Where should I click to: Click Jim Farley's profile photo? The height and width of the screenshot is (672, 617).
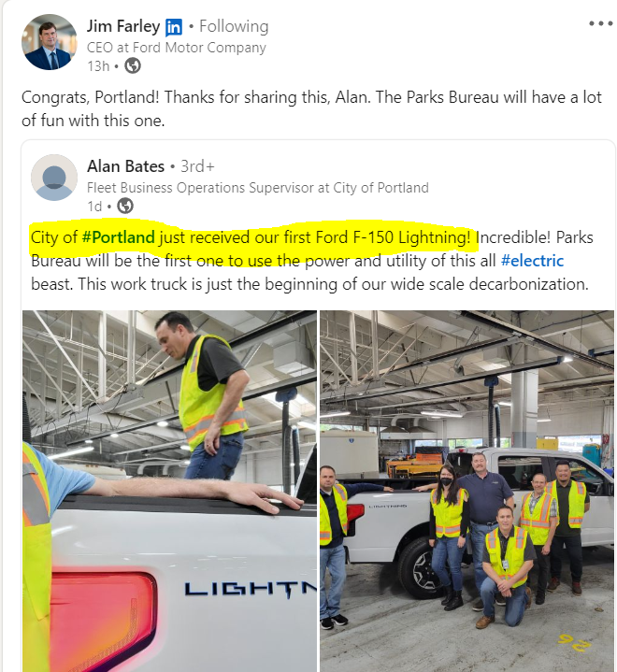(50, 42)
